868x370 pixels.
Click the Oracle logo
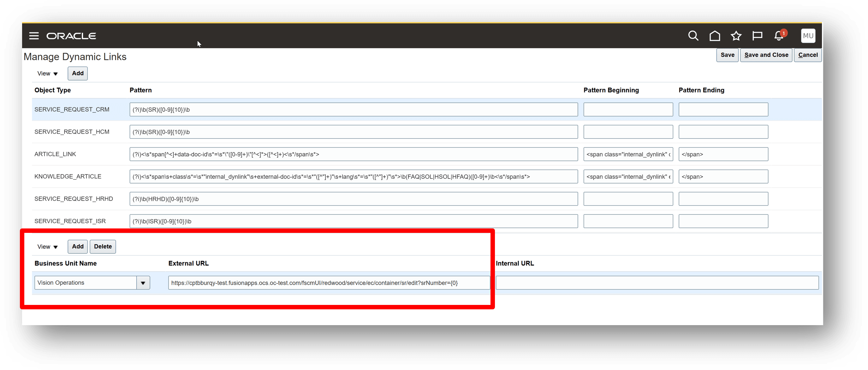pyautogui.click(x=71, y=36)
